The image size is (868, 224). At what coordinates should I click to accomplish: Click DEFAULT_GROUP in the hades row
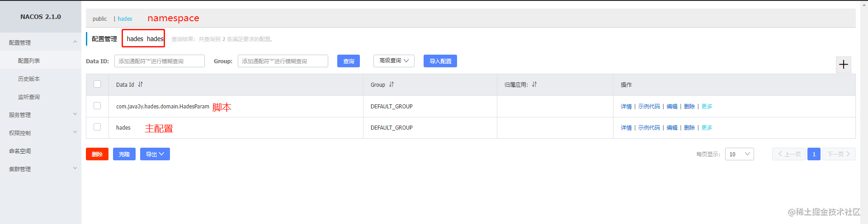(x=392, y=128)
